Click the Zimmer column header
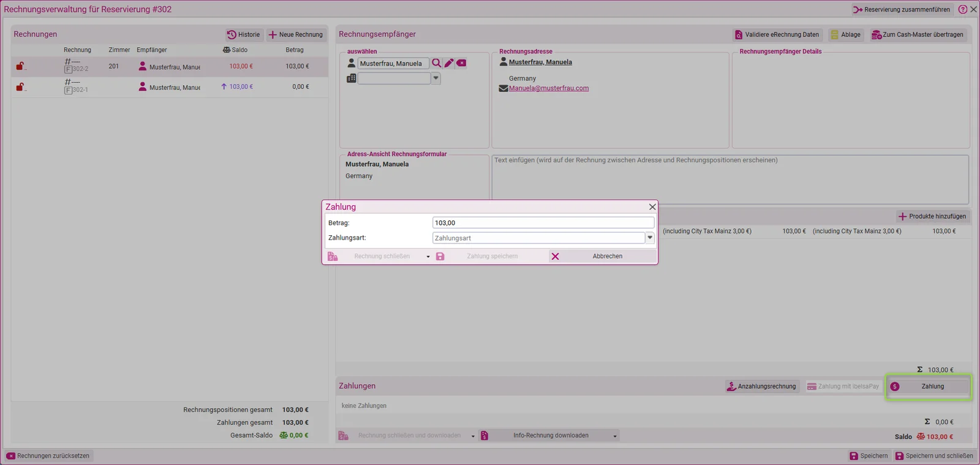The image size is (980, 465). pos(119,50)
